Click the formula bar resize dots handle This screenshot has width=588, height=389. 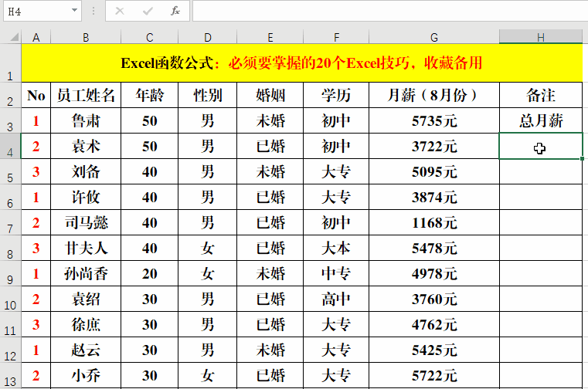pyautogui.click(x=93, y=12)
